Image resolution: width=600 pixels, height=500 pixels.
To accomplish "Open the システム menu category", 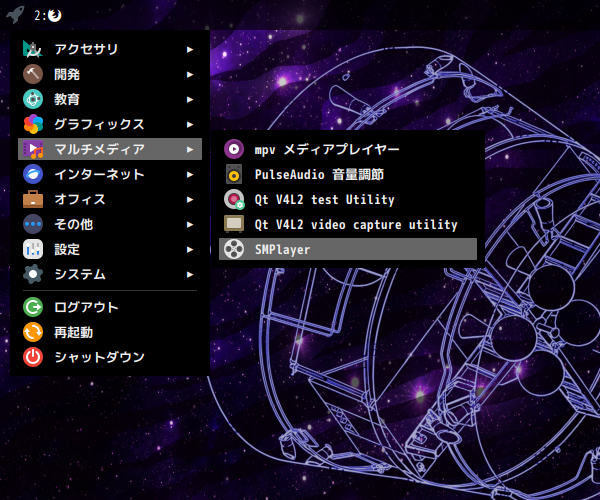I will [x=110, y=274].
